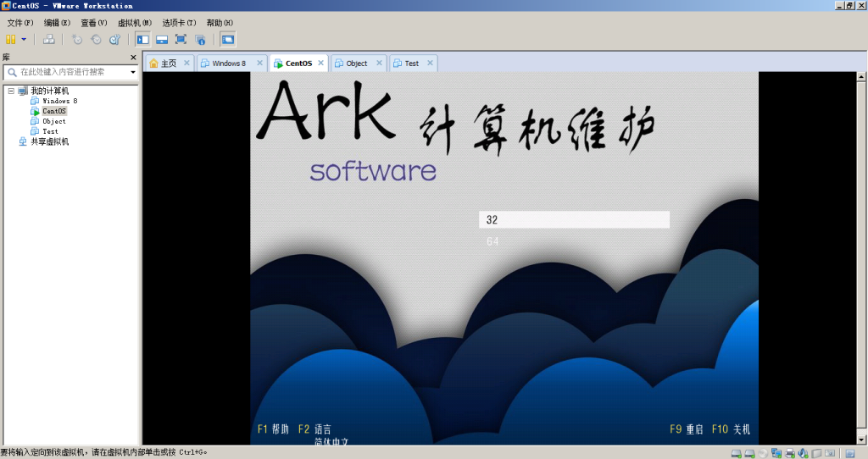Viewport: 868px width, 459px height.
Task: Click the scroll up arrow of the VM view
Action: pos(861,77)
